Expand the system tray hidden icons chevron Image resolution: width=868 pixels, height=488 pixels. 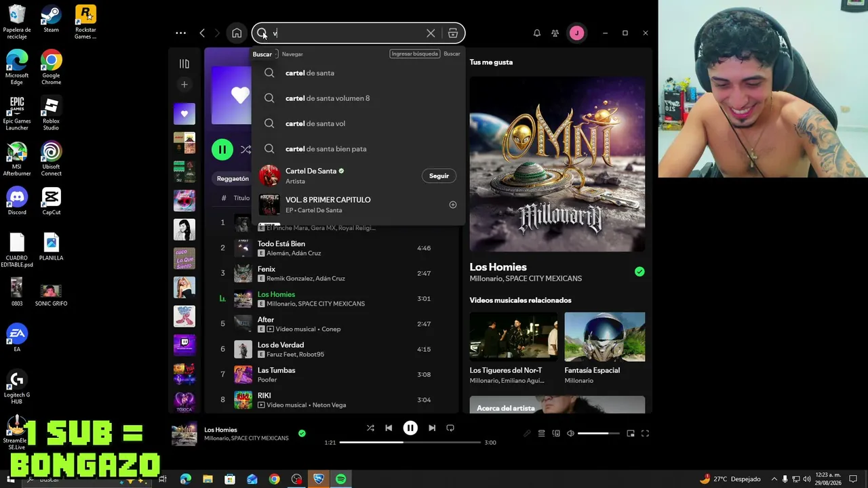[x=774, y=479]
